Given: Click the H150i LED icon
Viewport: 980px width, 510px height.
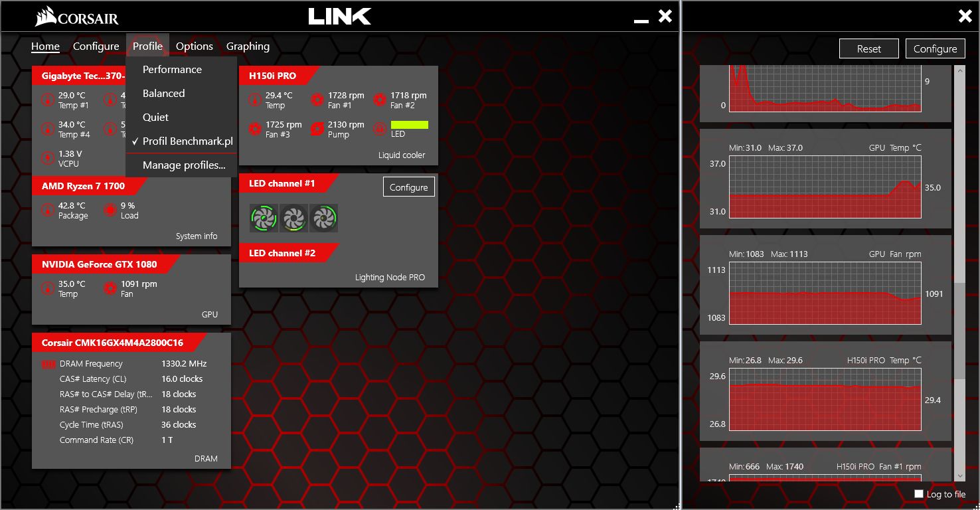Looking at the screenshot, I should coord(380,129).
